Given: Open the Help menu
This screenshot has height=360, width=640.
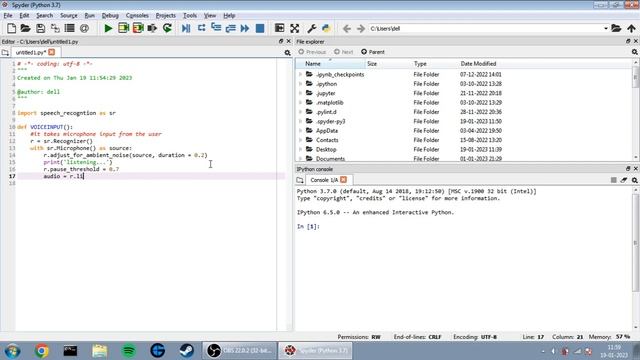Looking at the screenshot, I should coord(229,16).
